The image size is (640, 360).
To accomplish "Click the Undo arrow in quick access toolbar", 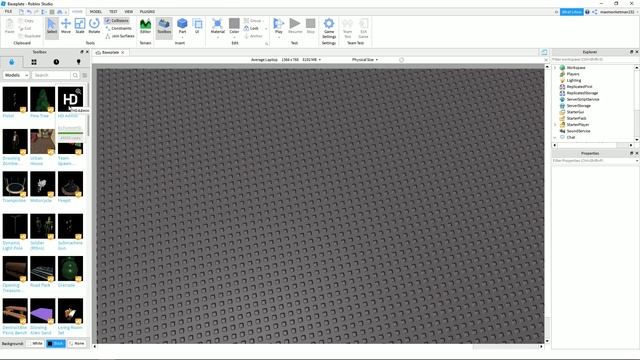I will click(x=29, y=12).
